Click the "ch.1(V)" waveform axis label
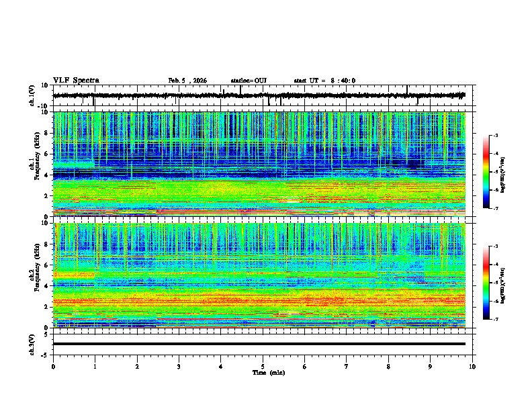532x411 pixels. (x=32, y=95)
